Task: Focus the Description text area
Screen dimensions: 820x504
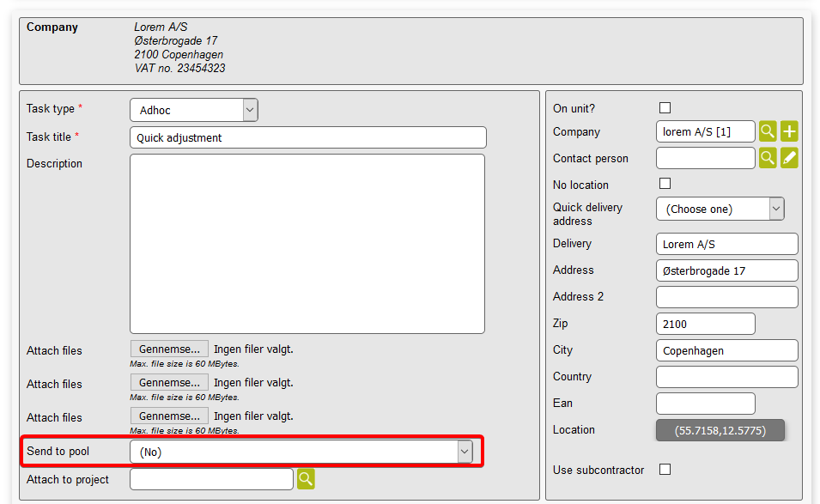Action: point(307,244)
